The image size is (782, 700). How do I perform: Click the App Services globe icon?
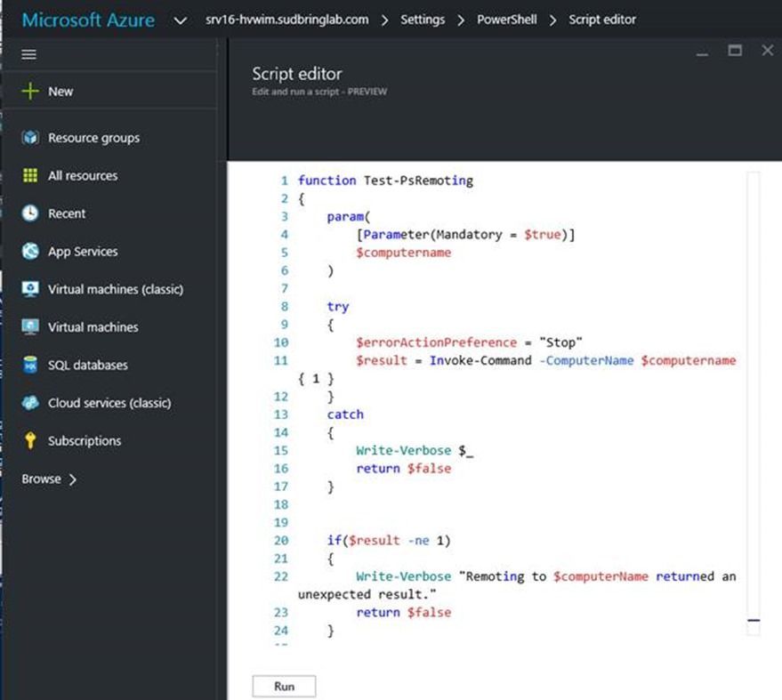pos(30,251)
